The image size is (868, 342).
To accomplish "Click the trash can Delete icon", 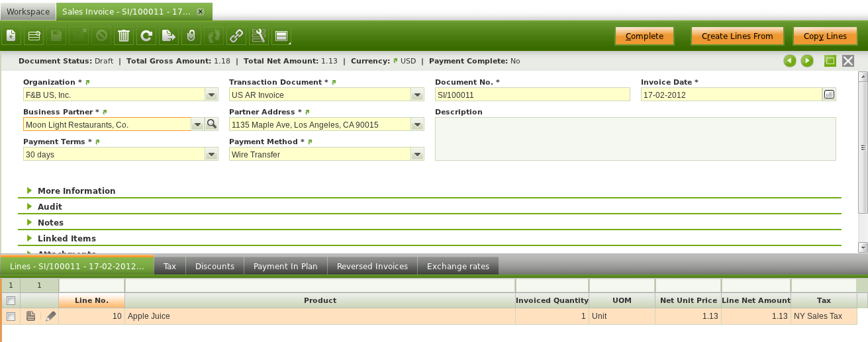I will [124, 36].
